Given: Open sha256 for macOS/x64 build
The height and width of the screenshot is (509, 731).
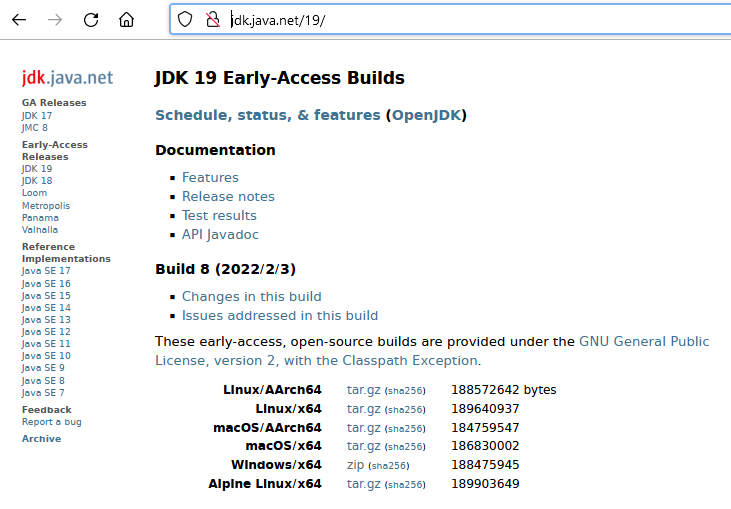Looking at the screenshot, I should (x=405, y=447).
